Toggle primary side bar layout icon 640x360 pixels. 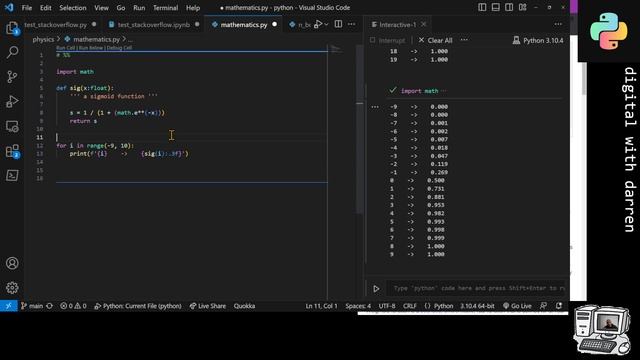482,7
